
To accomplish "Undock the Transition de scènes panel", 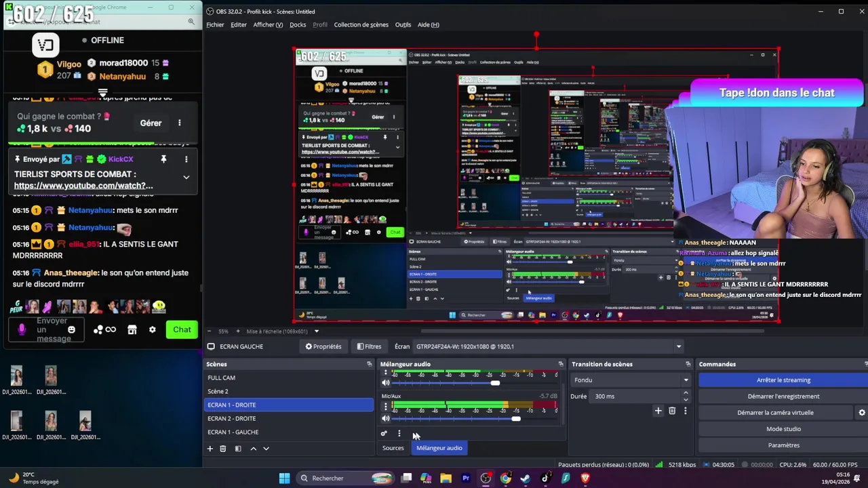I will coord(688,364).
